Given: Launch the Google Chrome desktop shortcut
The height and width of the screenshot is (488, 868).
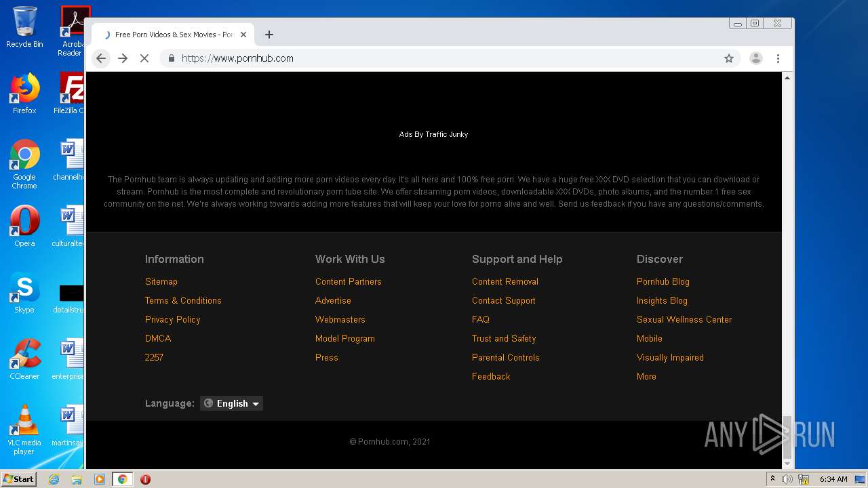Looking at the screenshot, I should pos(24,164).
